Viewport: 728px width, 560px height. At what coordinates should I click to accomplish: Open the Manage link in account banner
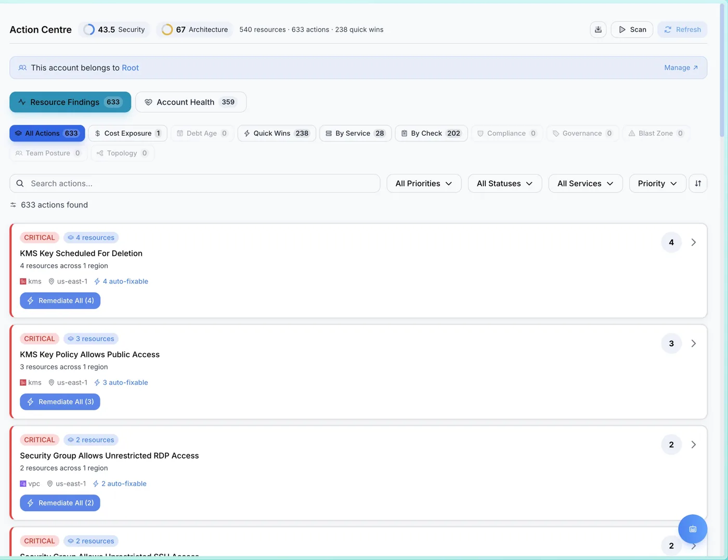(x=681, y=68)
